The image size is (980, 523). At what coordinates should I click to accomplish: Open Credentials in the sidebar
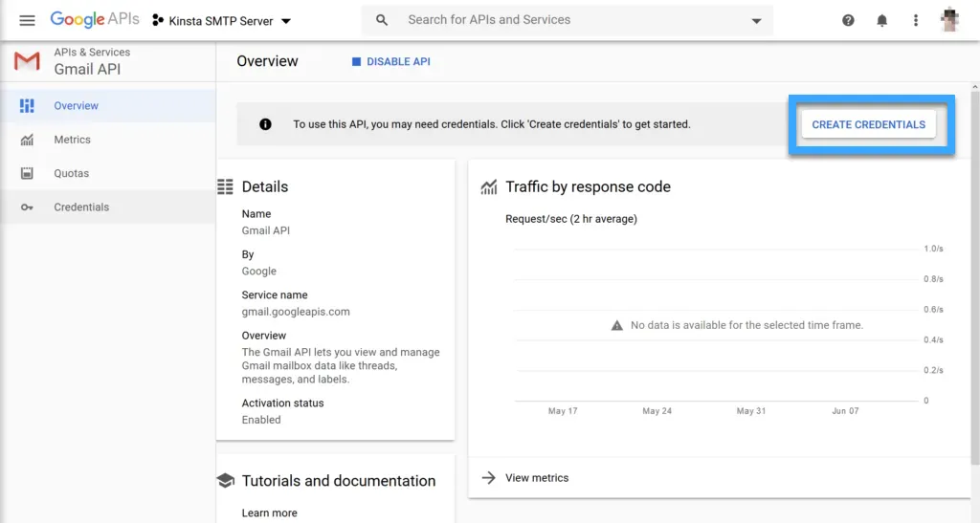[x=108, y=207]
